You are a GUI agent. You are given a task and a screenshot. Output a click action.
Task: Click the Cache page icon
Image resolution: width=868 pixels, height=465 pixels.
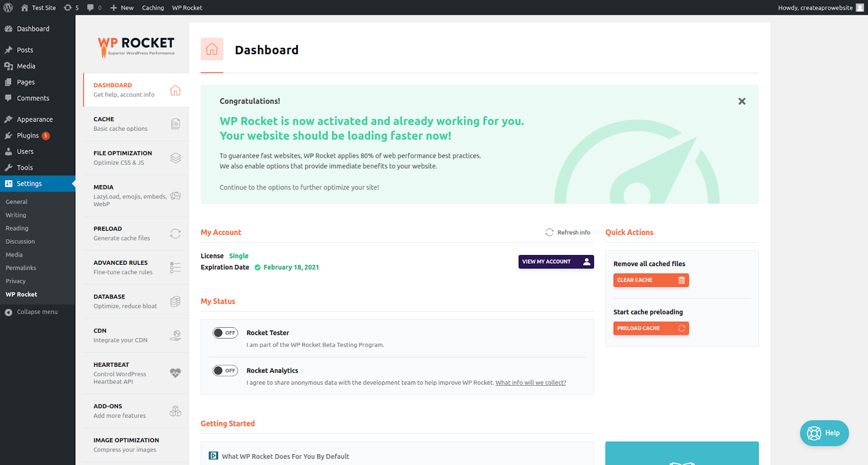(x=175, y=124)
